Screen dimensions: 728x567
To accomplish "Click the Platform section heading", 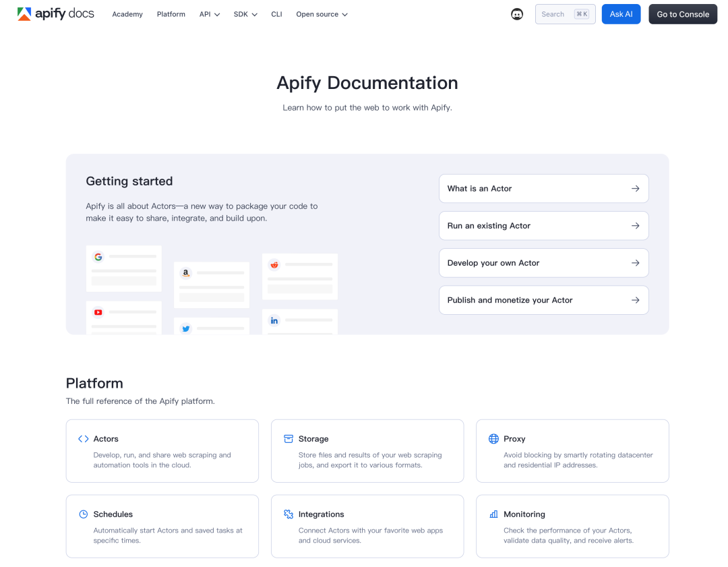I will (94, 383).
